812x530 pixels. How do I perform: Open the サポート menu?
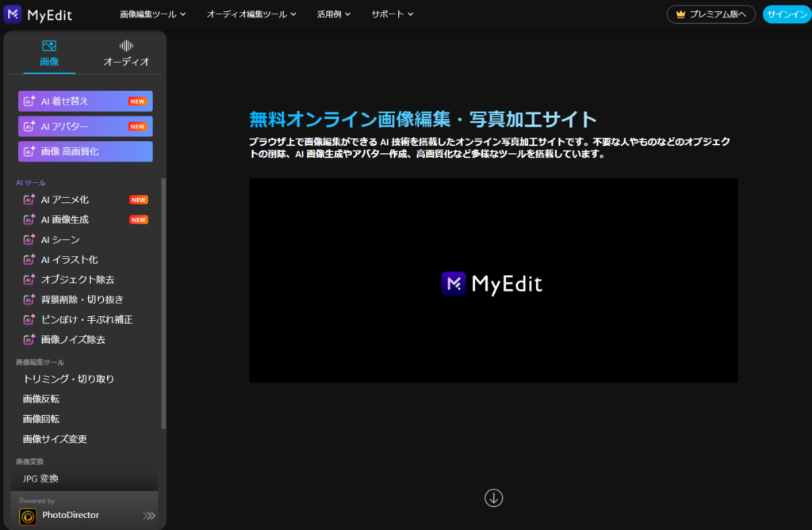point(391,13)
